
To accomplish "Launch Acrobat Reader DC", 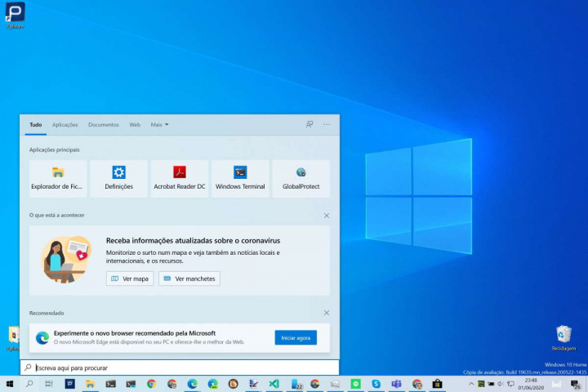I will [180, 178].
